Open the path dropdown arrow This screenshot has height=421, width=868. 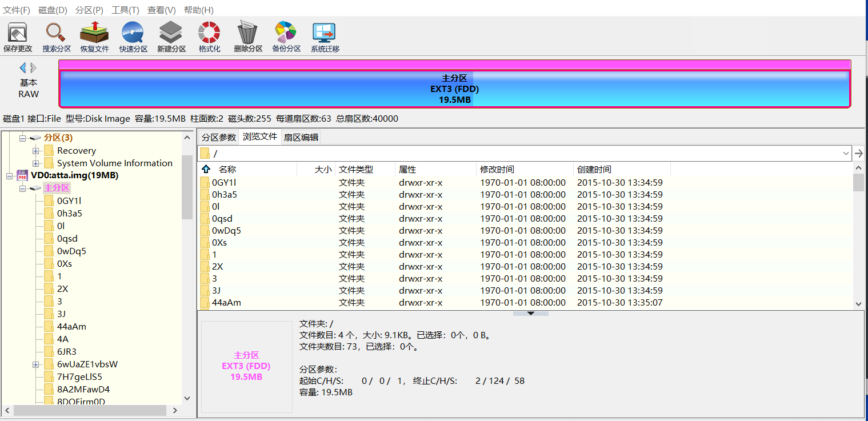click(x=846, y=153)
